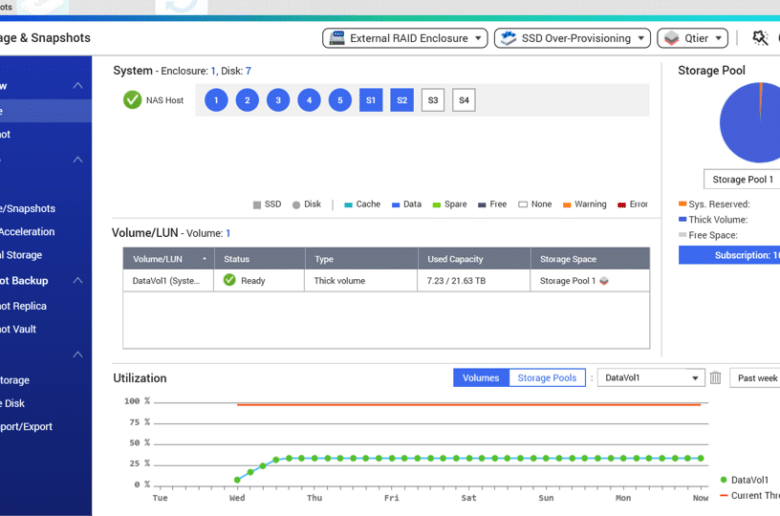This screenshot has height=516, width=780.
Task: Select SSD slot S1
Action: (x=371, y=100)
